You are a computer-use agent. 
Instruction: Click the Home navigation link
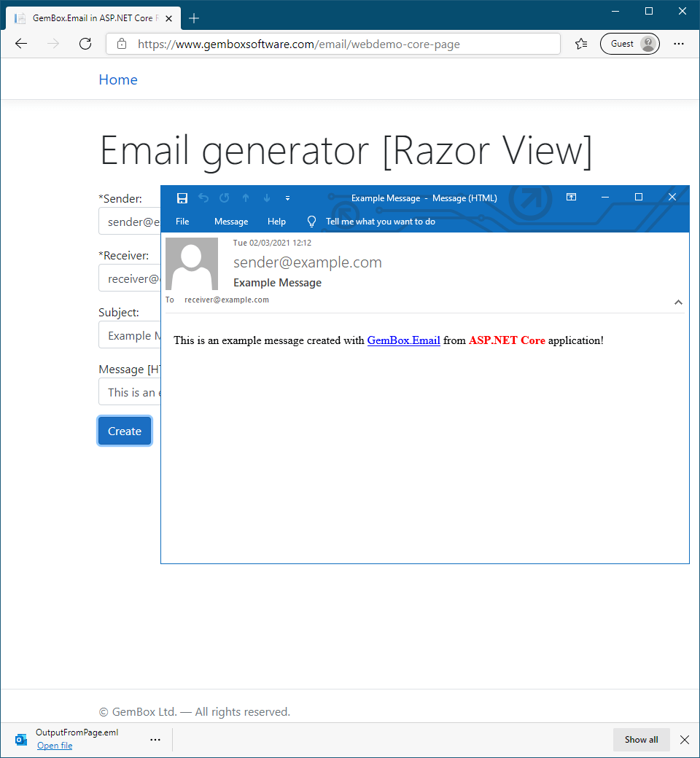click(x=118, y=80)
